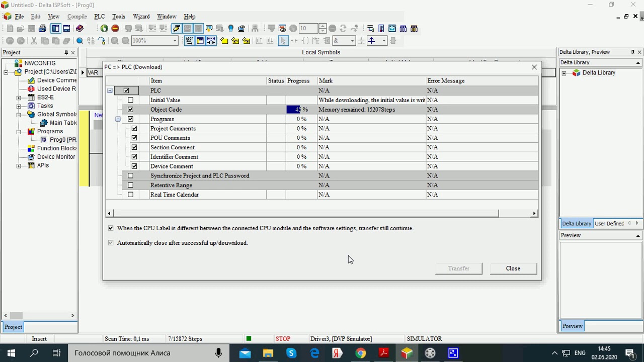Screen dimensions: 644x362
Task: Check the Real Time Calendar checkbox
Action: tap(130, 195)
